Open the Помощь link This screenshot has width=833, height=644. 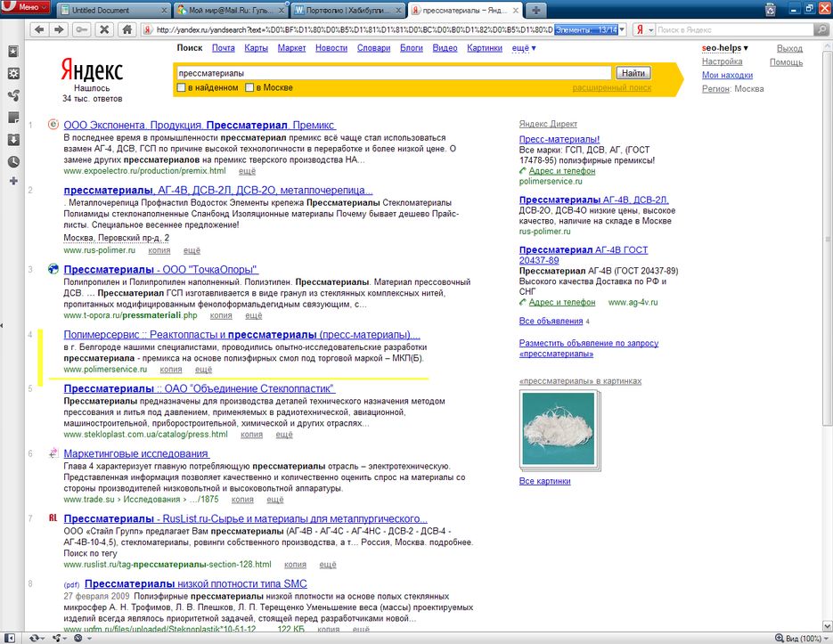point(787,62)
